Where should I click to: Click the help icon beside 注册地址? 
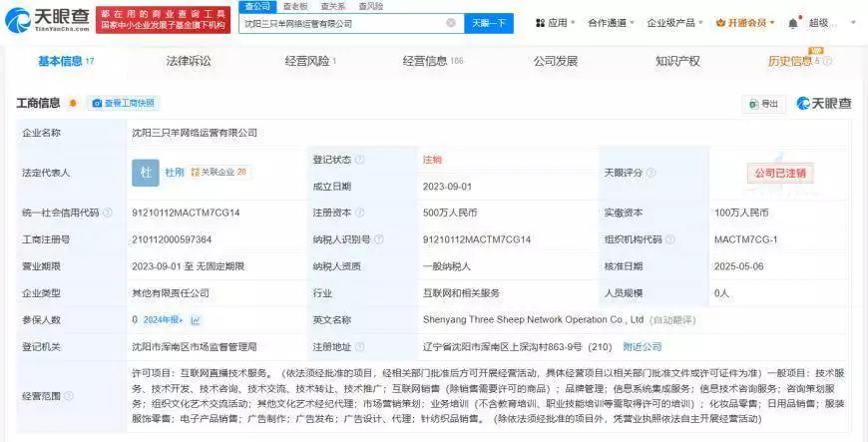(360, 347)
